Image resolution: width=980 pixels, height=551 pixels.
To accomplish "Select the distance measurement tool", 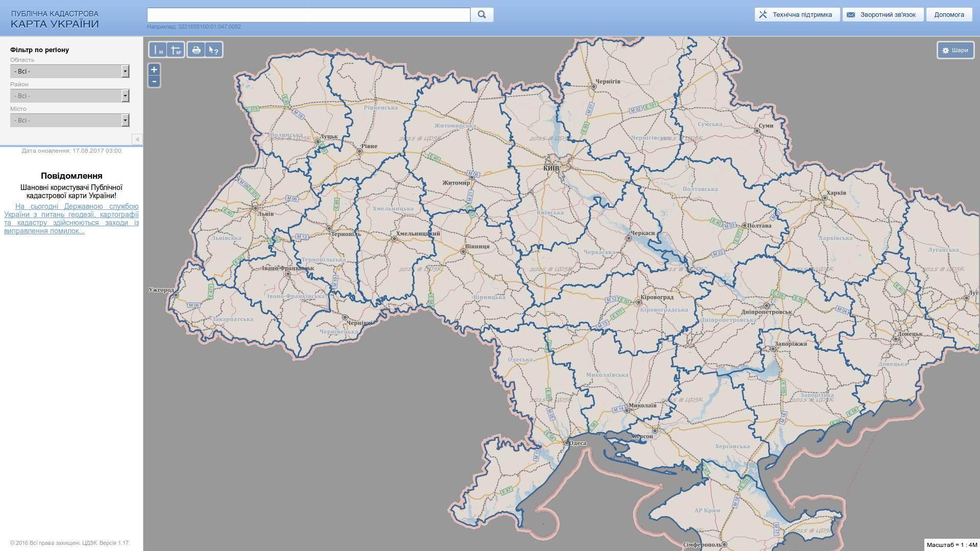I will [158, 50].
